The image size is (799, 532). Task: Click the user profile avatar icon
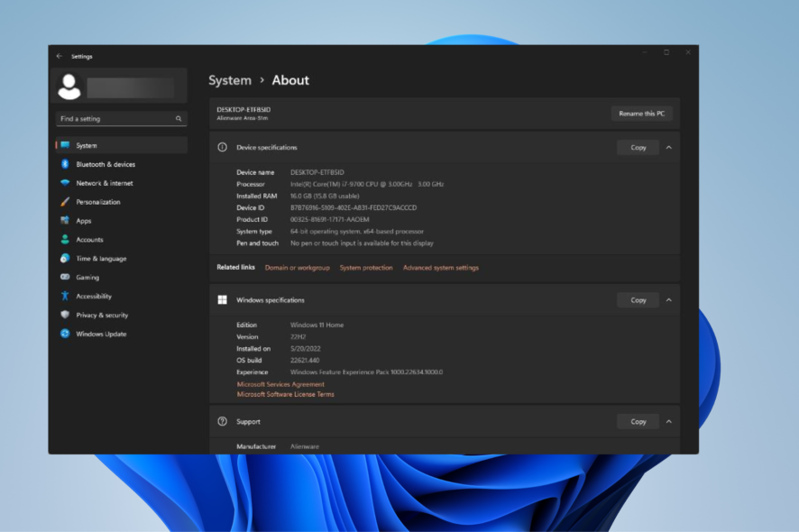69,87
